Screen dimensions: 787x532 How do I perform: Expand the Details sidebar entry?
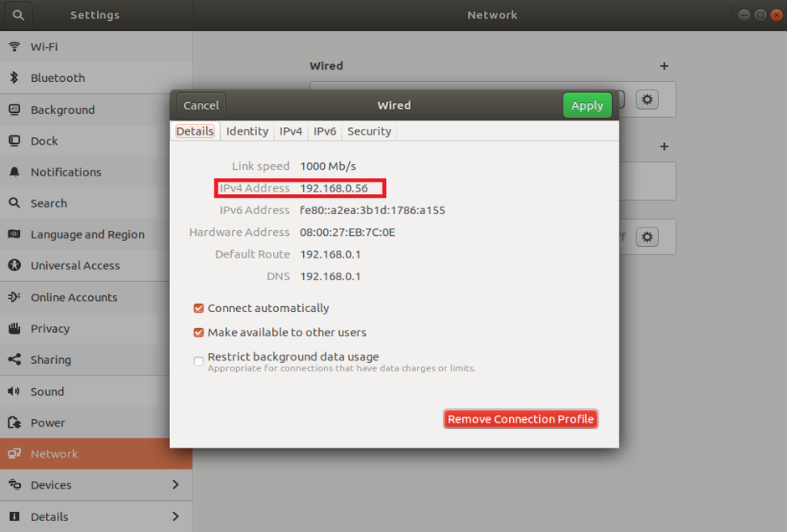coord(175,517)
